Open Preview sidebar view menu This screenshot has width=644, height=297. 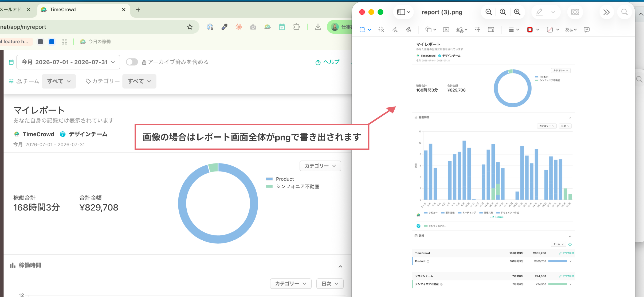point(403,12)
